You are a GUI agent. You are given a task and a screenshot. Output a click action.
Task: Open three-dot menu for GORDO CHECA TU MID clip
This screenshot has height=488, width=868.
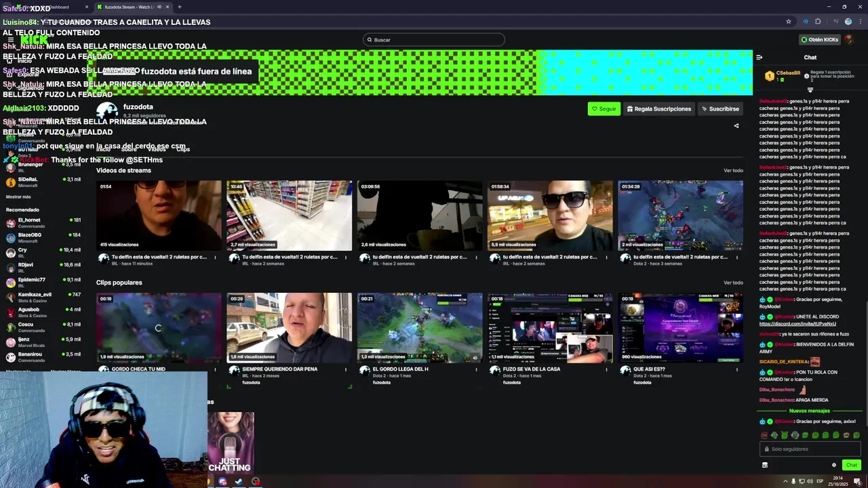[216, 369]
